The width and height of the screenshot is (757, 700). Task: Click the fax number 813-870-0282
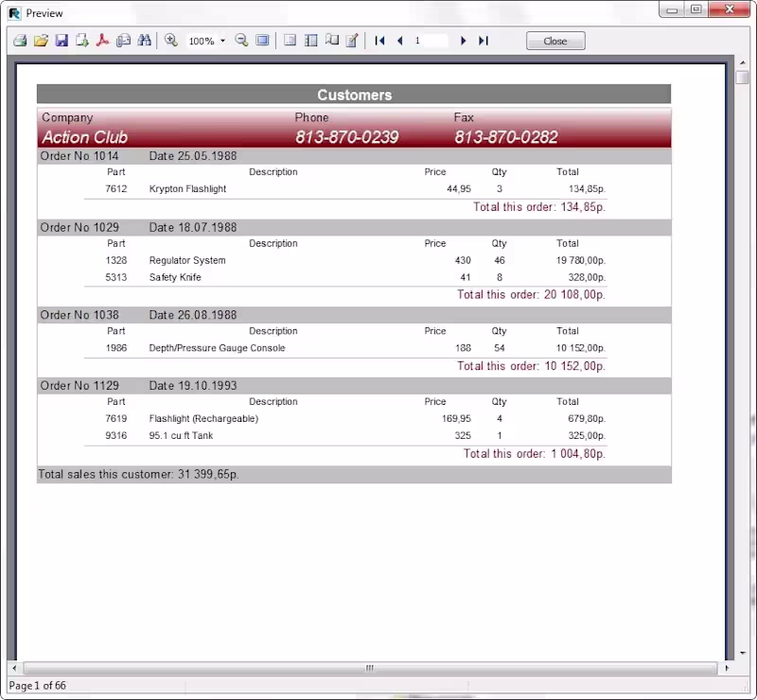506,137
